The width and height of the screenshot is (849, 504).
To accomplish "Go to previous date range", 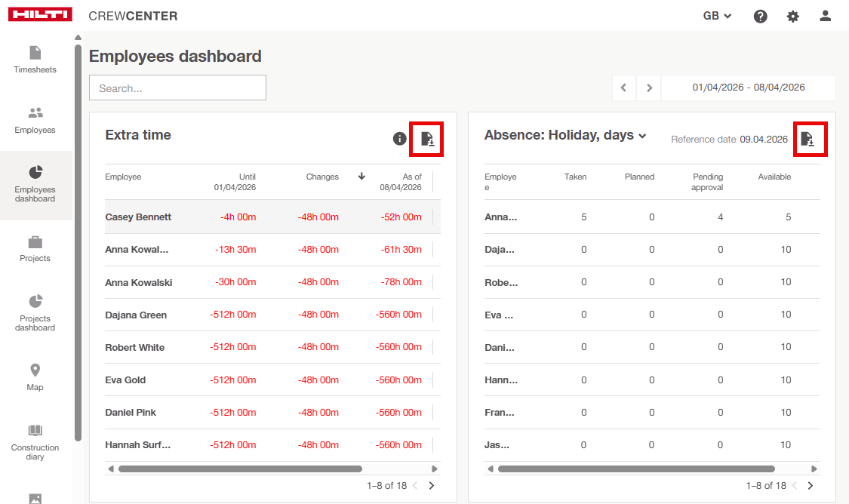I will (623, 88).
